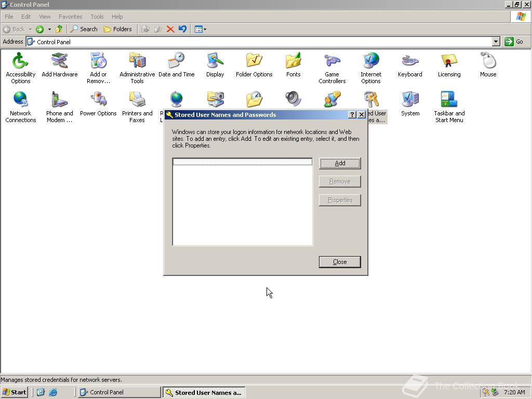The height and width of the screenshot is (399, 532).
Task: Open the Tools menu
Action: point(97,16)
